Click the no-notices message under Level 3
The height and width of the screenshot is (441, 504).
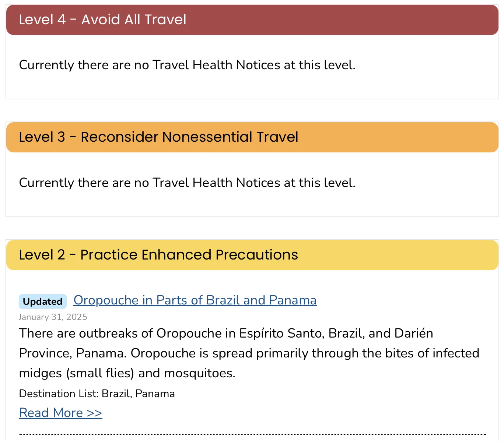coord(187,183)
